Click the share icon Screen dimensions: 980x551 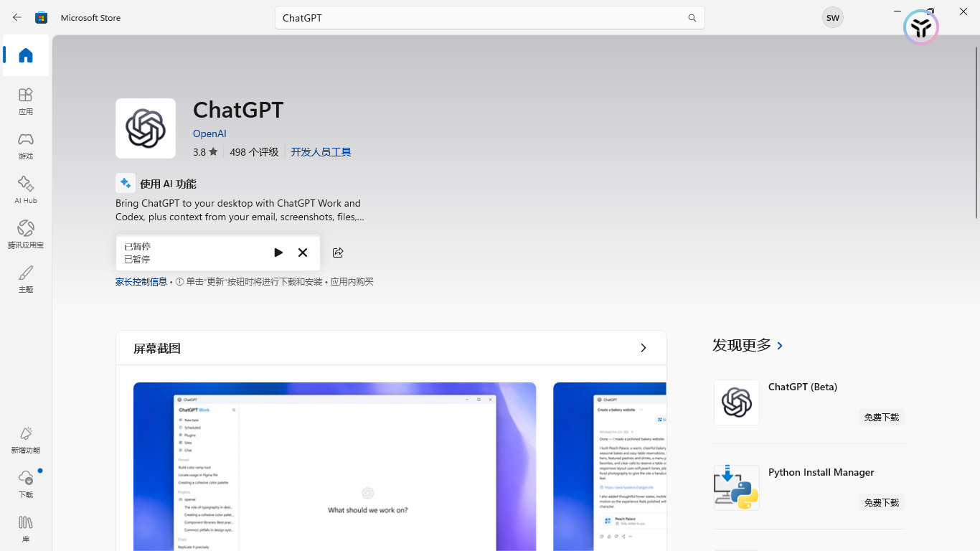[x=338, y=253]
